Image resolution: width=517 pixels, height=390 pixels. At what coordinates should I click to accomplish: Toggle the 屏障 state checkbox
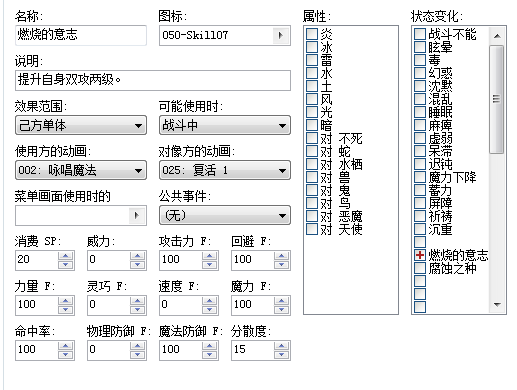click(x=420, y=203)
